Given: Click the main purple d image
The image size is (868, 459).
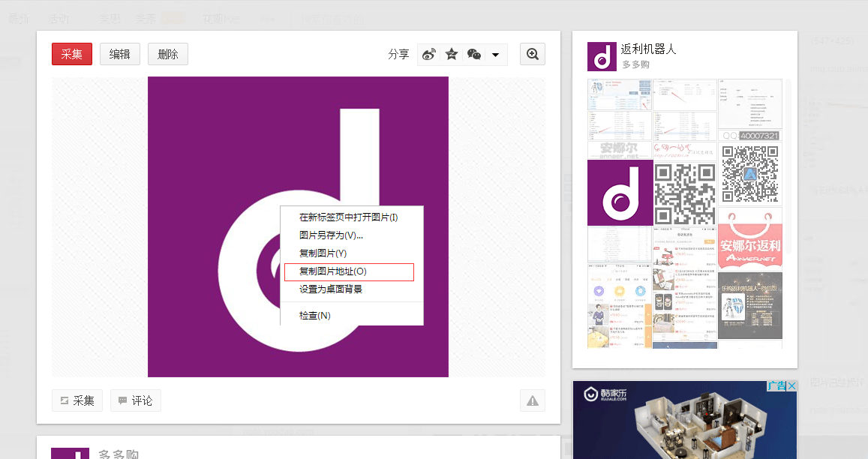Looking at the screenshot, I should point(298,227).
